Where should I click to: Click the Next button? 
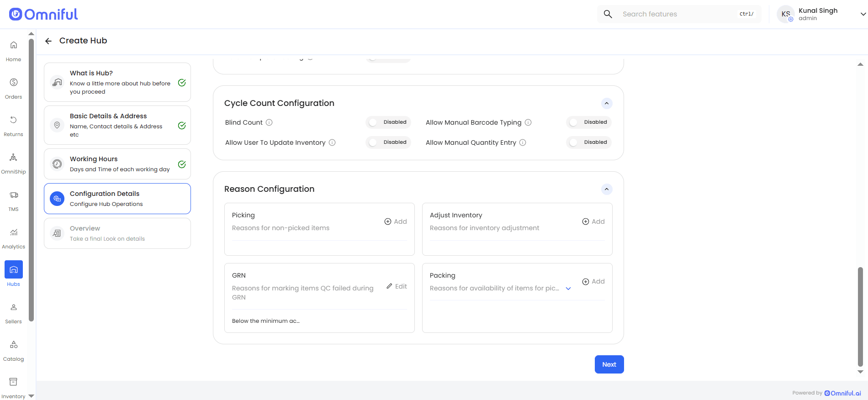609,364
